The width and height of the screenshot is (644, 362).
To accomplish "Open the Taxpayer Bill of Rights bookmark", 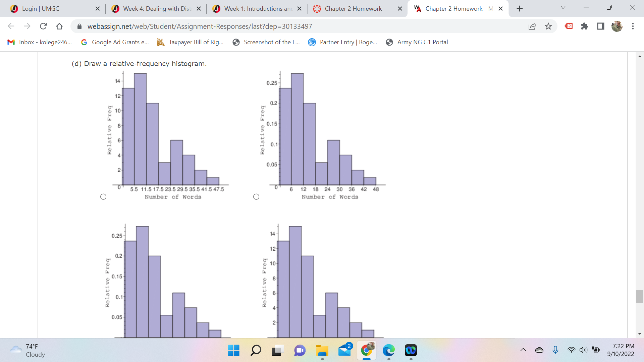I will pos(190,42).
